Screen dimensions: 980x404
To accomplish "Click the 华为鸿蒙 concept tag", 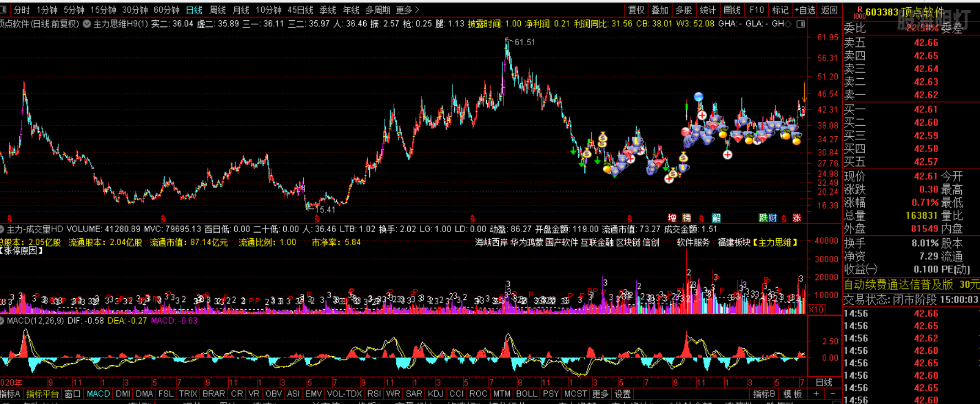I will point(526,242).
